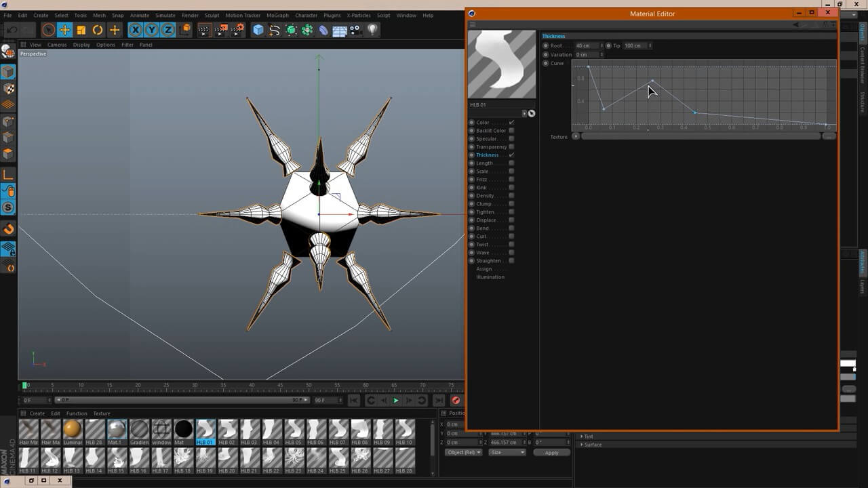Select the HLB 05 material thumbnail
The width and height of the screenshot is (868, 488).
[294, 429]
